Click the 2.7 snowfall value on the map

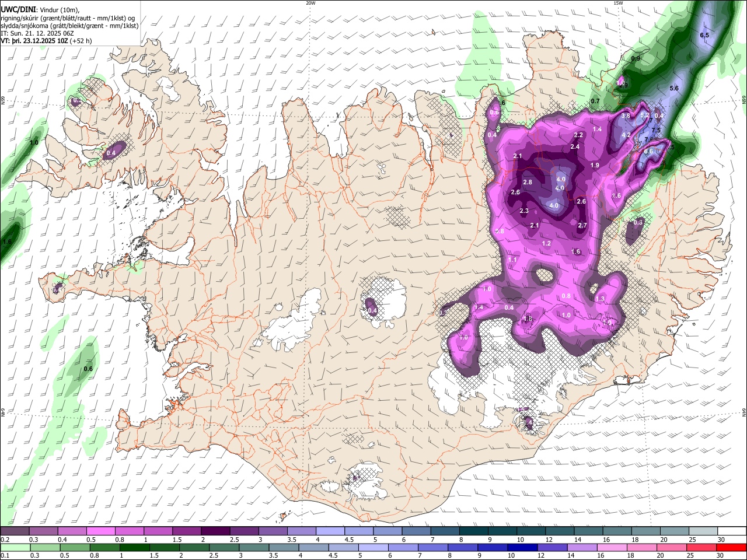click(582, 225)
